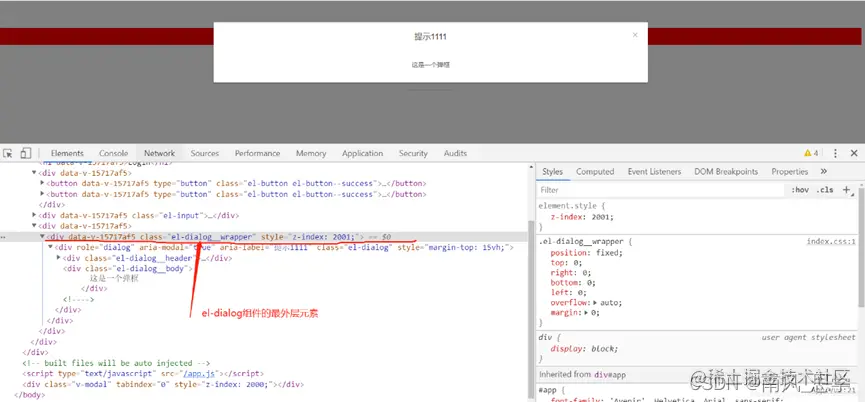Click the display: block declaration
Image resolution: width=865 pixels, height=402 pixels.
584,349
